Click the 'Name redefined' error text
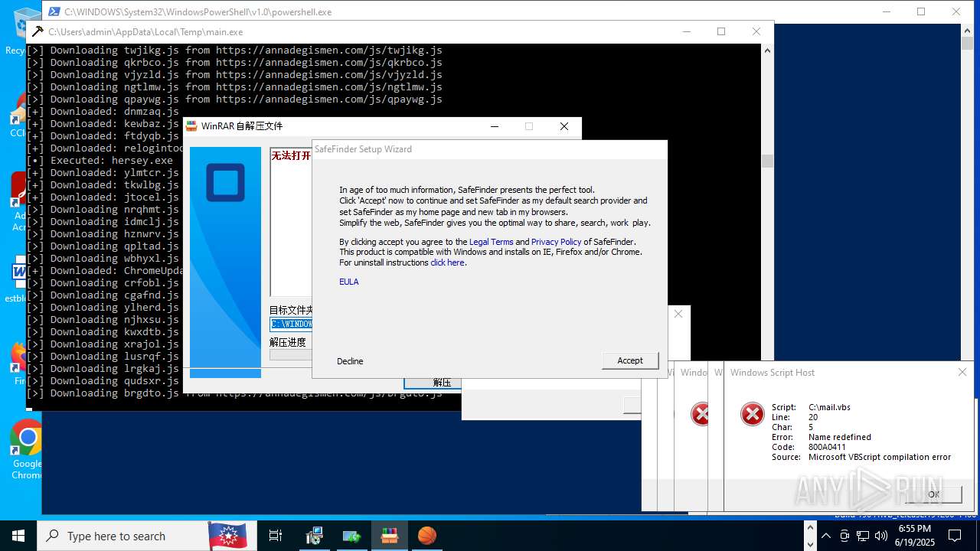980x551 pixels. click(x=840, y=437)
